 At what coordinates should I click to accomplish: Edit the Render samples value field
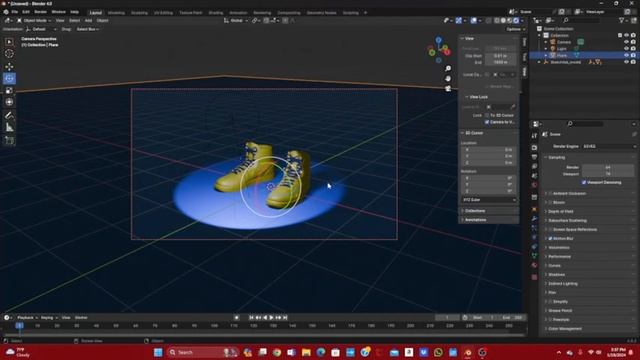click(608, 167)
